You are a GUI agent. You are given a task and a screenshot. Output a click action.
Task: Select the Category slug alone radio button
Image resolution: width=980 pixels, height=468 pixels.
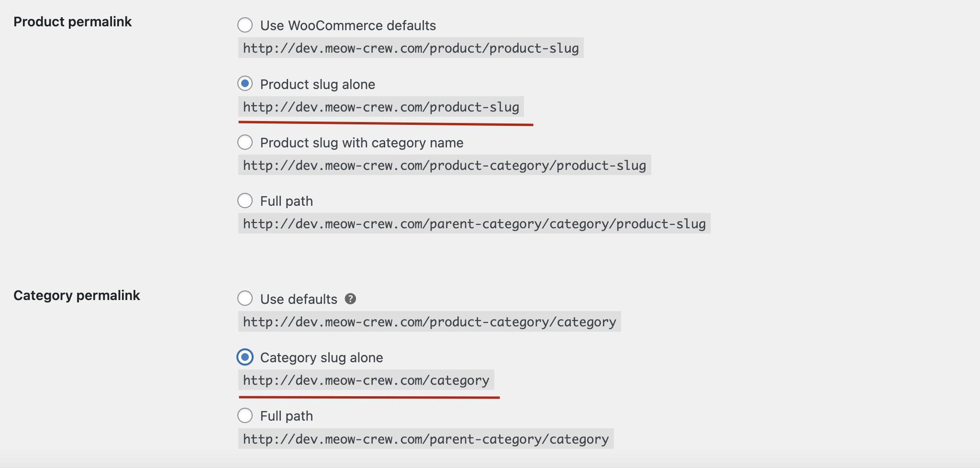pyautogui.click(x=246, y=357)
